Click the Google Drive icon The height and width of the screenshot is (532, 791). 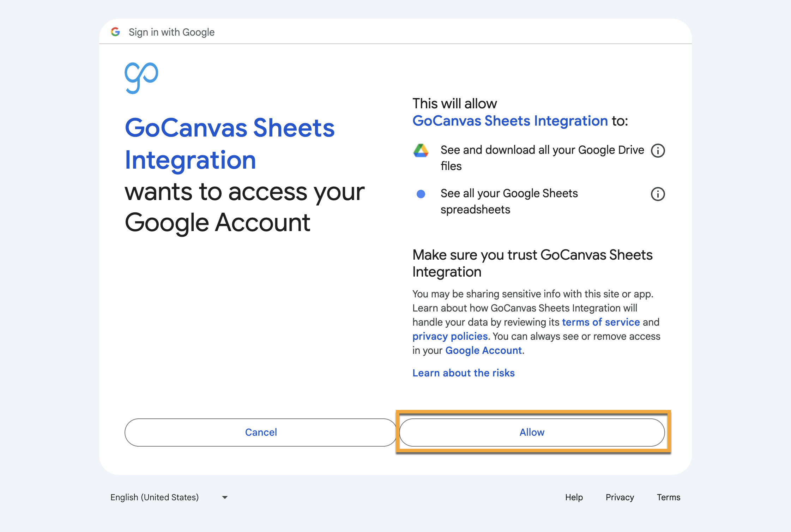tap(421, 151)
